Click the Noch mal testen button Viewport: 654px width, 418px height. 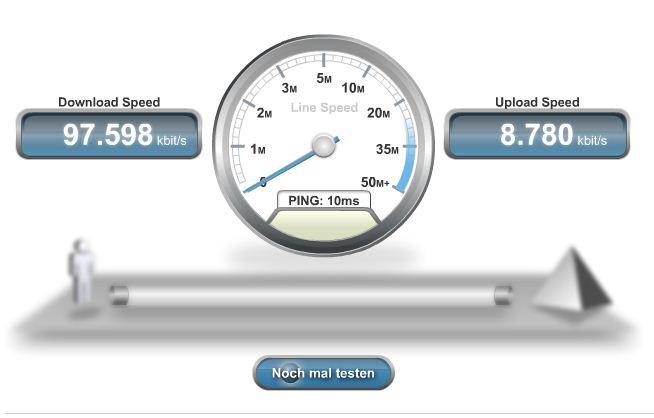click(323, 373)
